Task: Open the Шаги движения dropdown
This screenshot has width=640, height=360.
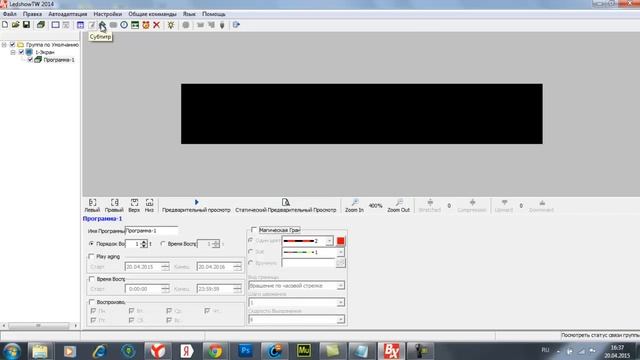Action: (x=340, y=302)
